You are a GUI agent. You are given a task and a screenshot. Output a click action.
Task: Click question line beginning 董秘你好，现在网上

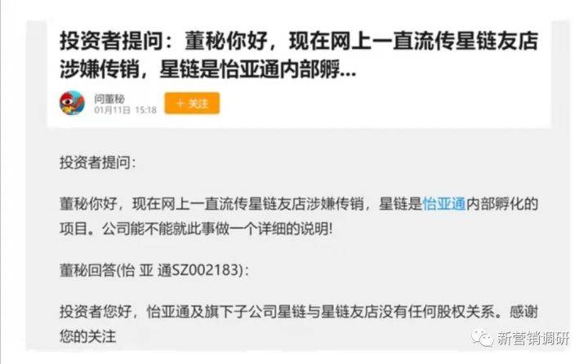tap(299, 204)
